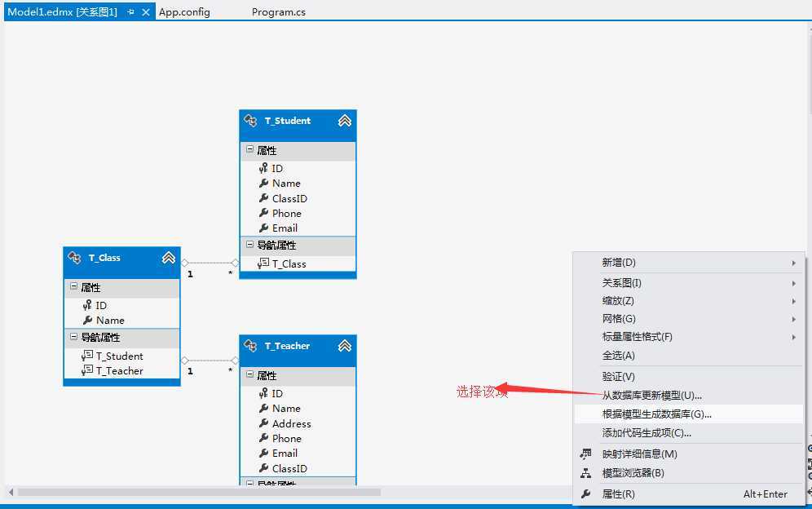
Task: Click the 属性(R) wrench menu icon
Action: [x=585, y=494]
